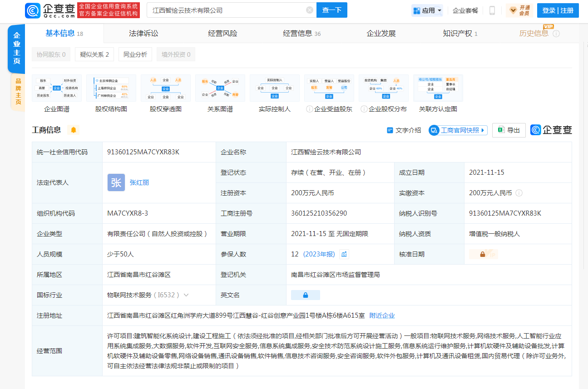Expand the 物联网技术服务 industry chevron
Image resolution: width=588 pixels, height=389 pixels.
(x=186, y=295)
